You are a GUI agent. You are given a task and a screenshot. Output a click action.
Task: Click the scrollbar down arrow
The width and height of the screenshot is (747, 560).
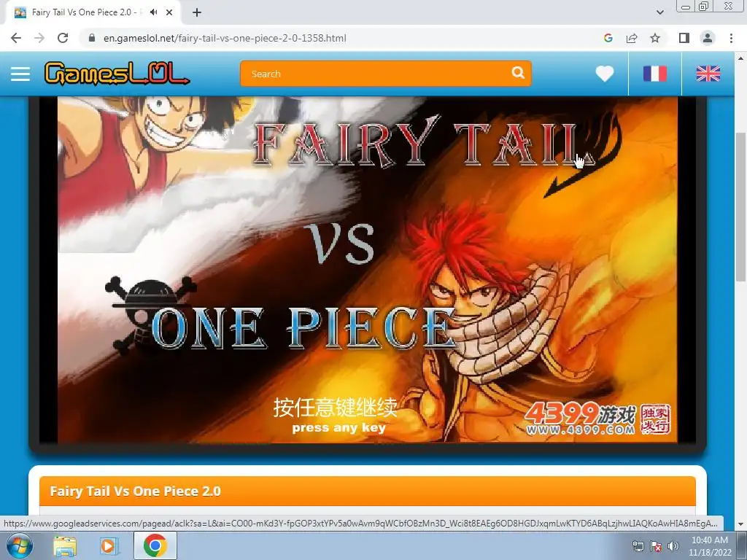click(741, 524)
